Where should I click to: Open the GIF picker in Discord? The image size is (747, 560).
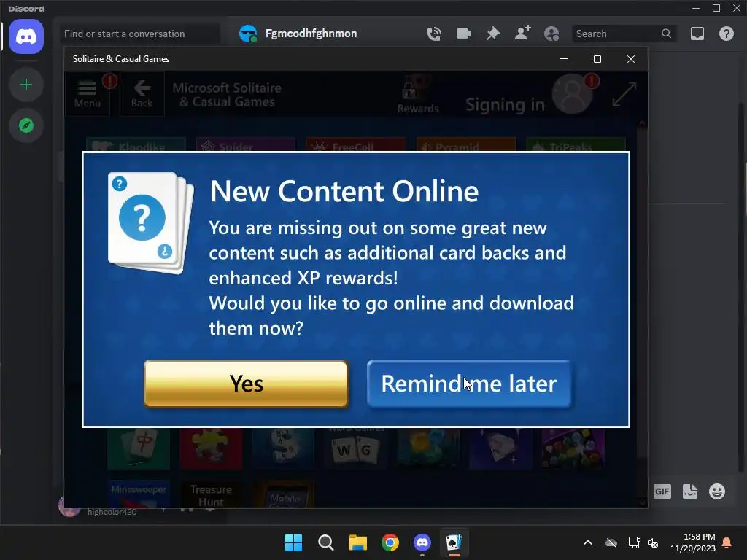tap(662, 491)
